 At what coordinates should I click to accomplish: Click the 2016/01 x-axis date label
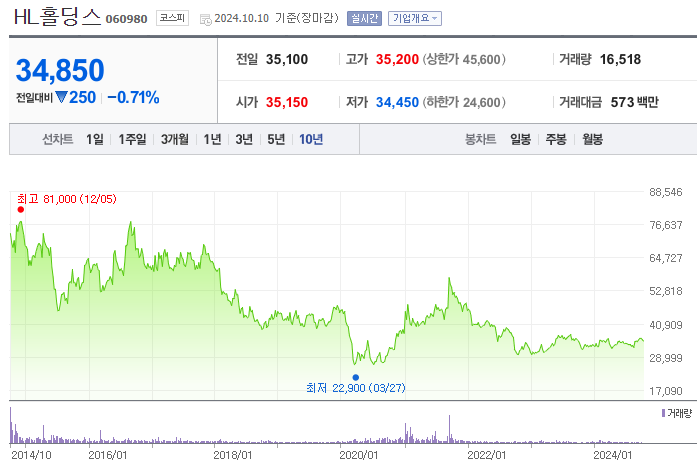pos(108,455)
